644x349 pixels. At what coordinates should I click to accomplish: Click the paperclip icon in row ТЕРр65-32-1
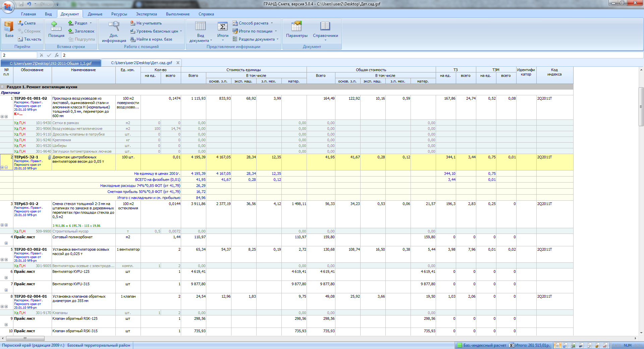click(x=49, y=157)
